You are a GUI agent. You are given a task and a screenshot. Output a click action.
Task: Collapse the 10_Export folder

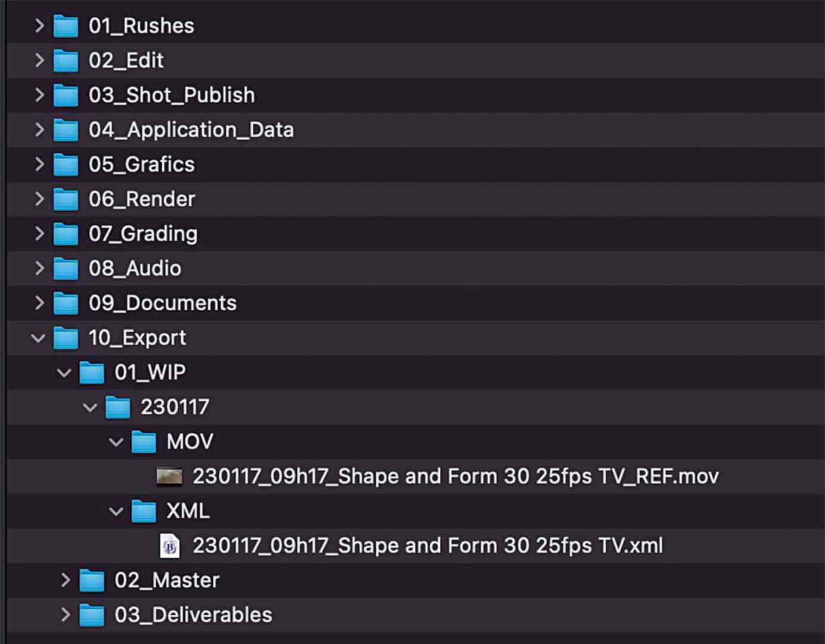tap(39, 338)
